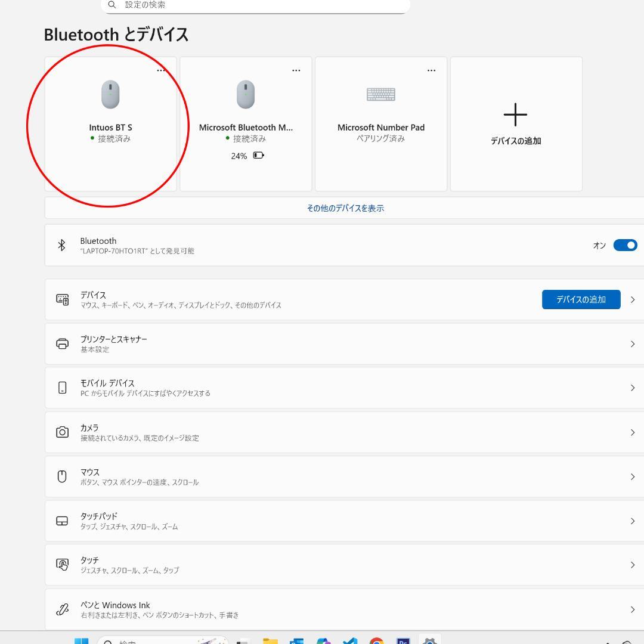This screenshot has height=644, width=644.
Task: Click the printer icon
Action: pyautogui.click(x=63, y=344)
